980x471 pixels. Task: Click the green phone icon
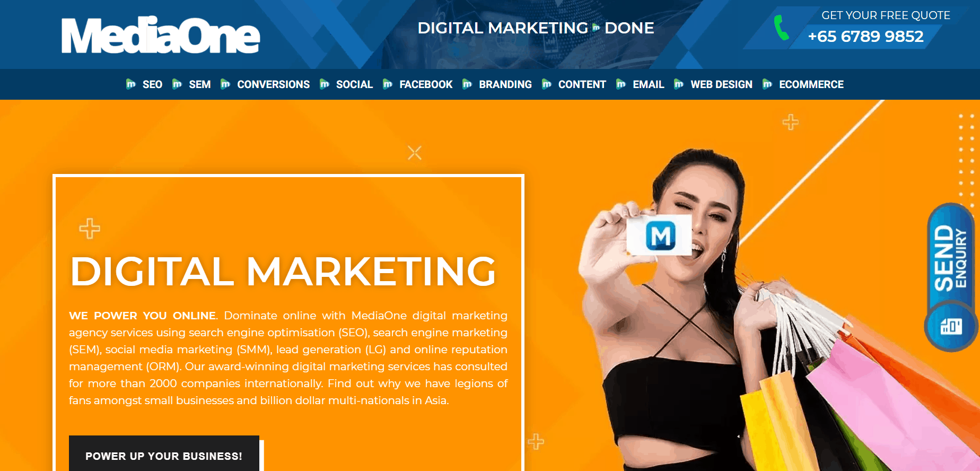click(781, 28)
